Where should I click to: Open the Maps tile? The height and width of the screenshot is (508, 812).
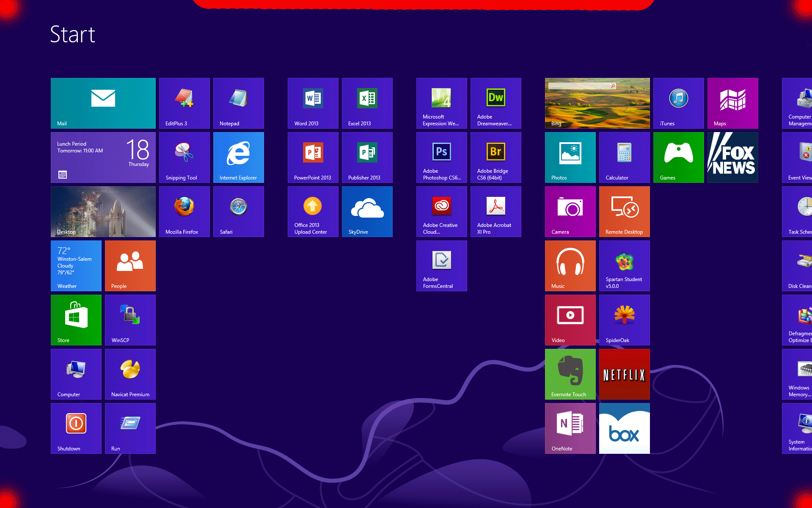tap(733, 103)
